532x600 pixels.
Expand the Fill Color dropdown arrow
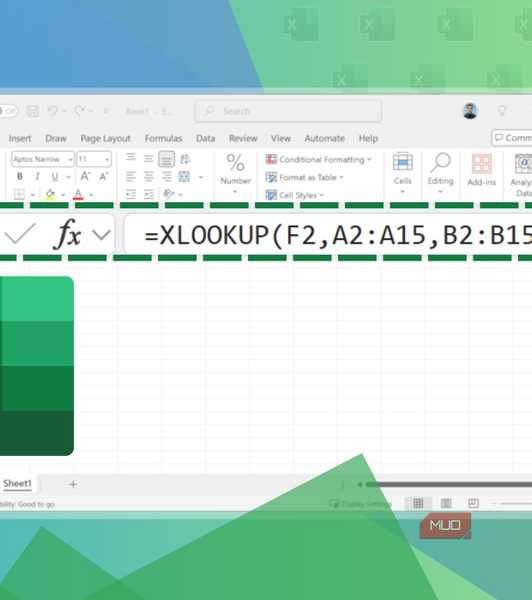coord(63,195)
